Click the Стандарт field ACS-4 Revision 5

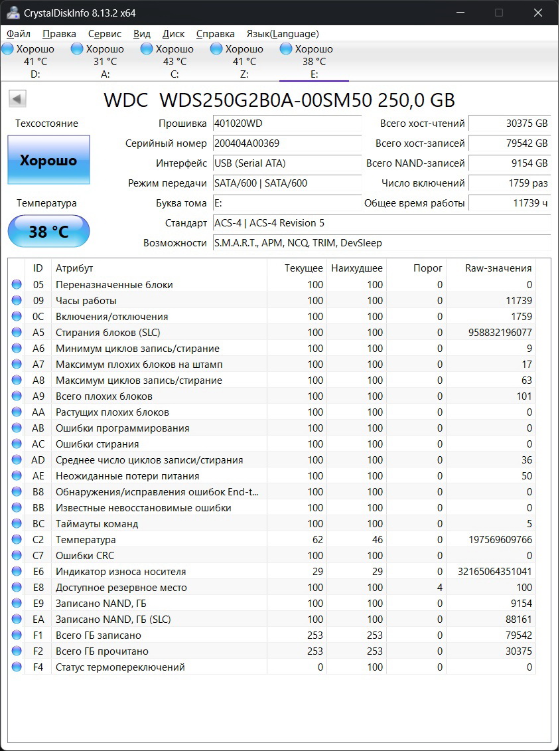[382, 223]
